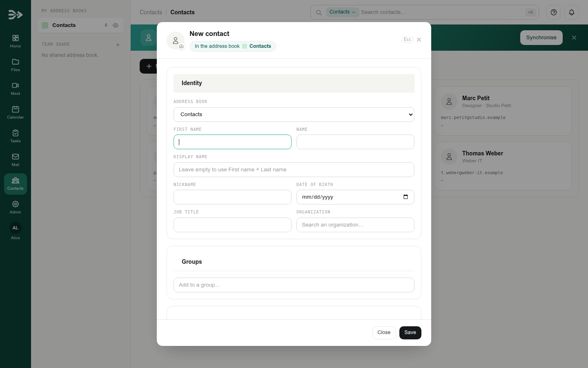
Task: Dismiss the green banner with its X
Action: [x=574, y=38]
